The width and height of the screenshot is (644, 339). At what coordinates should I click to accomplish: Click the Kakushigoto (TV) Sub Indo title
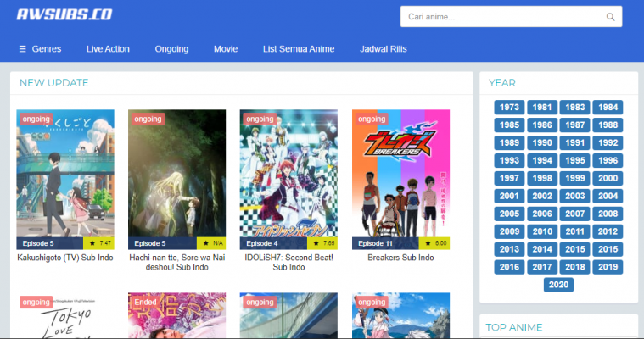point(65,258)
